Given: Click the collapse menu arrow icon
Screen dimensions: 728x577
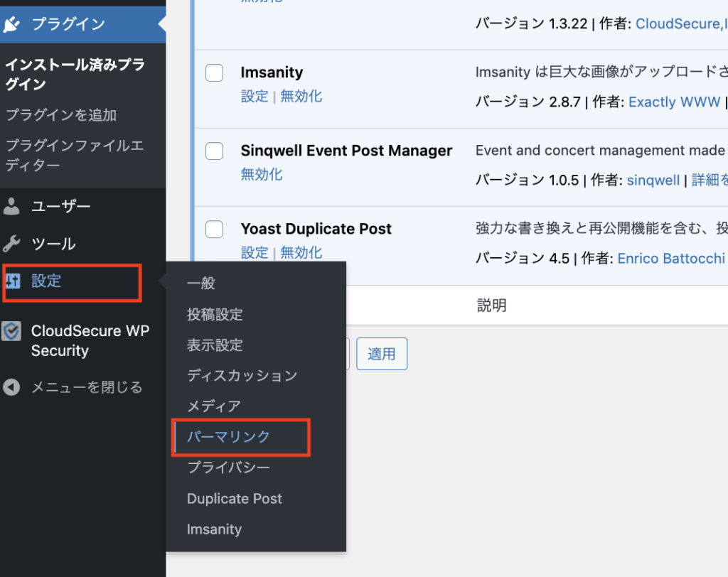Looking at the screenshot, I should coord(11,387).
